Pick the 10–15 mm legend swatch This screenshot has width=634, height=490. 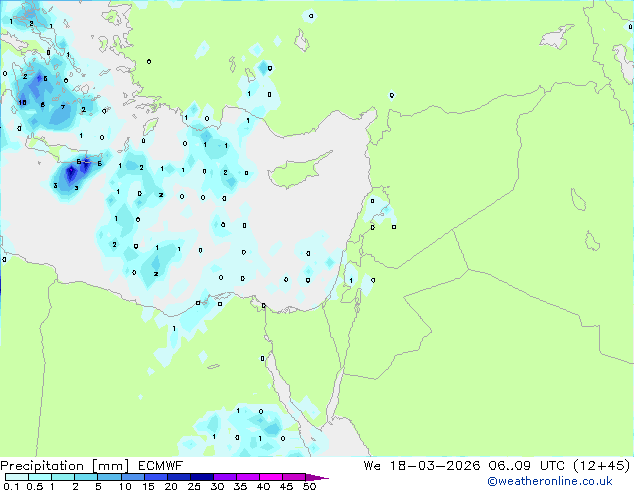pos(132,477)
